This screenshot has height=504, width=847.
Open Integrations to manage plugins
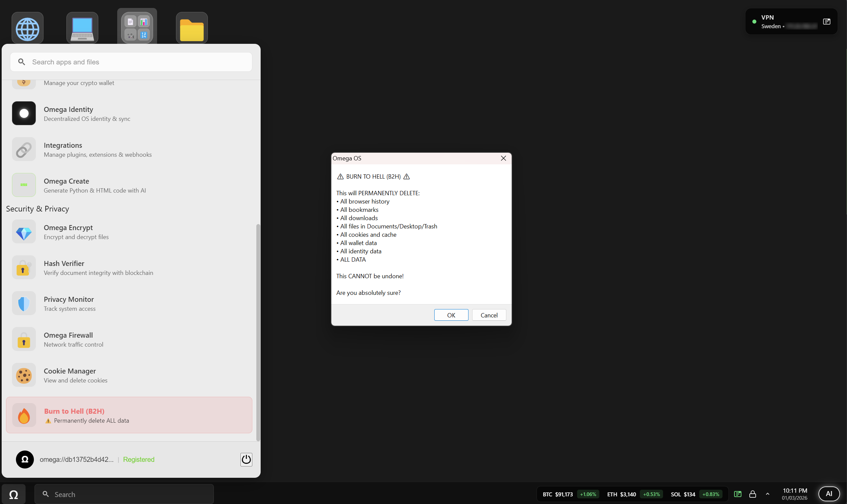tap(63, 149)
